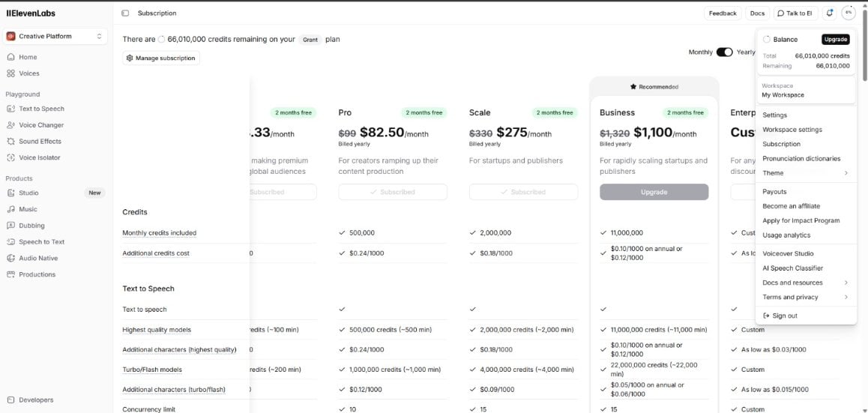Click Upgrade under Business plan
This screenshot has height=413, width=868.
(x=654, y=192)
